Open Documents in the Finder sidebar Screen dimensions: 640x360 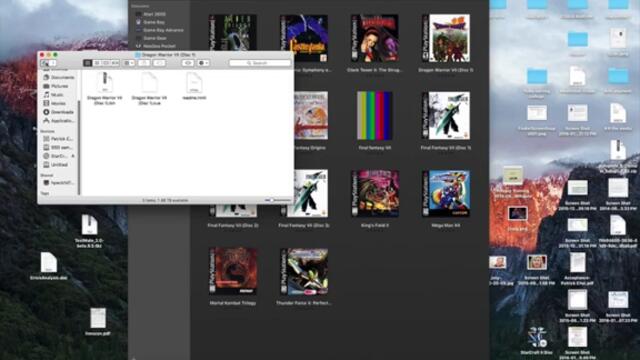tap(59, 77)
